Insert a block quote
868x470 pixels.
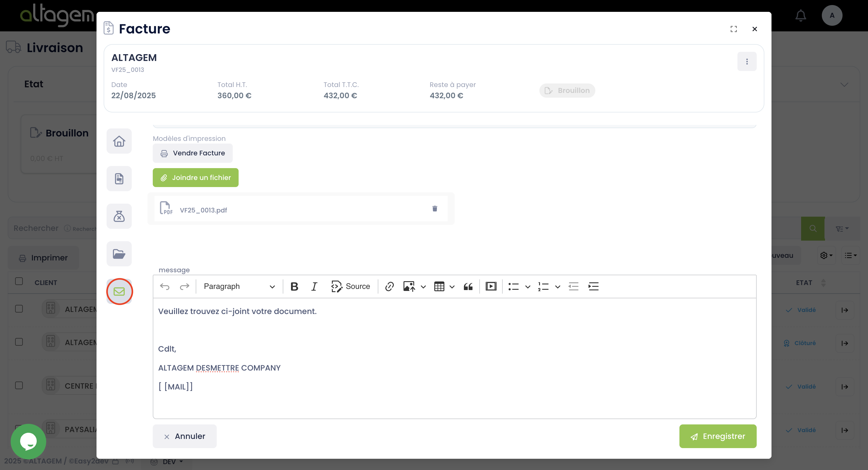click(x=468, y=286)
